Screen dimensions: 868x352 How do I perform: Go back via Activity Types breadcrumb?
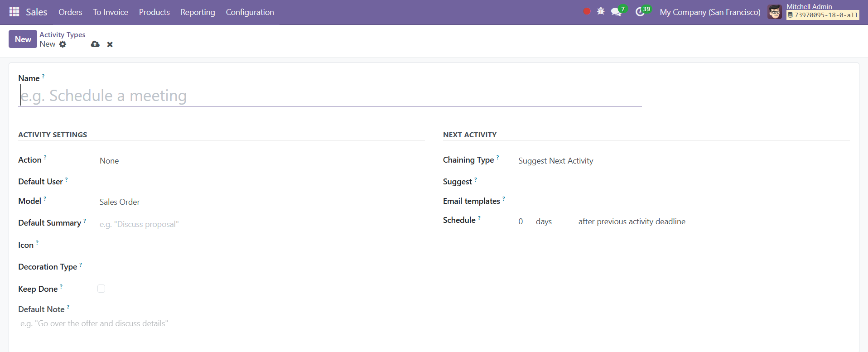[62, 34]
